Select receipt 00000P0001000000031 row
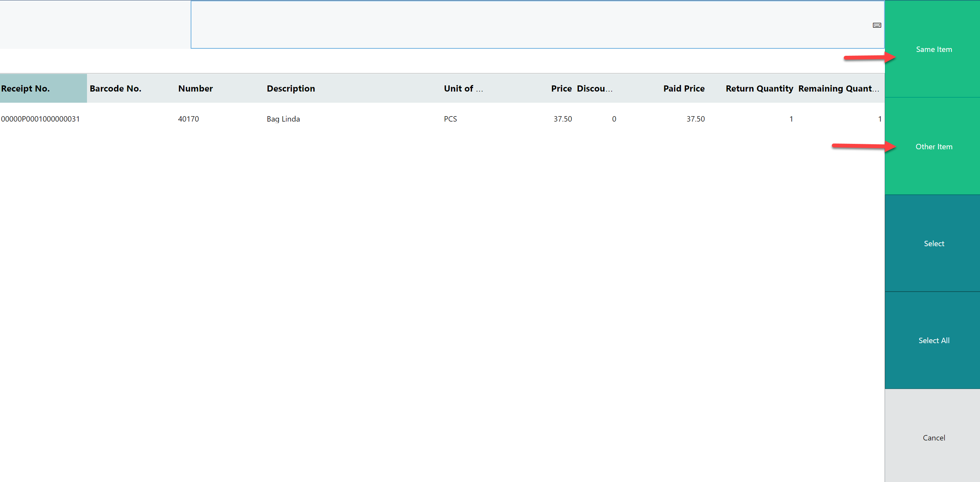980x482 pixels. pos(40,119)
